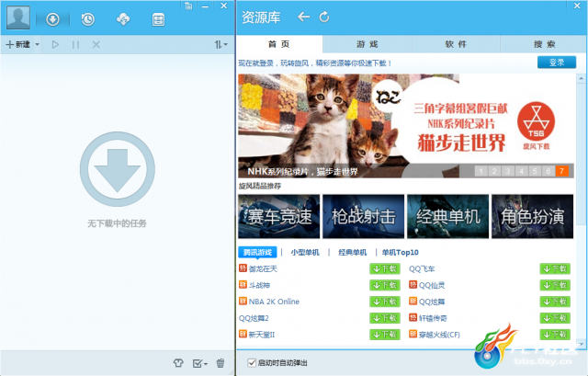Open the cloud offline download icon

pos(123,19)
